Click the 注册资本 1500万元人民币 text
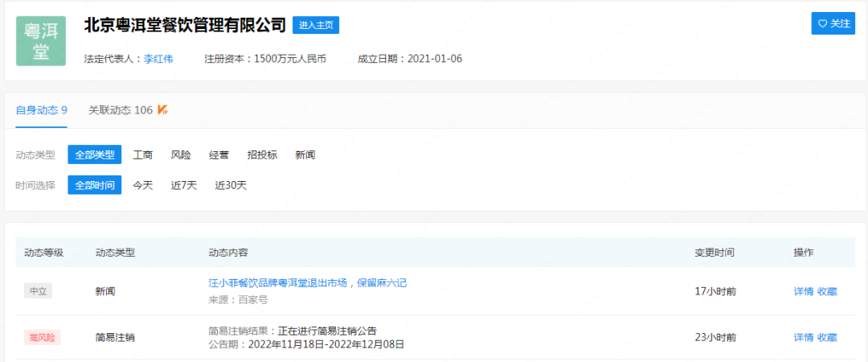This screenshot has height=362, width=868. [265, 59]
